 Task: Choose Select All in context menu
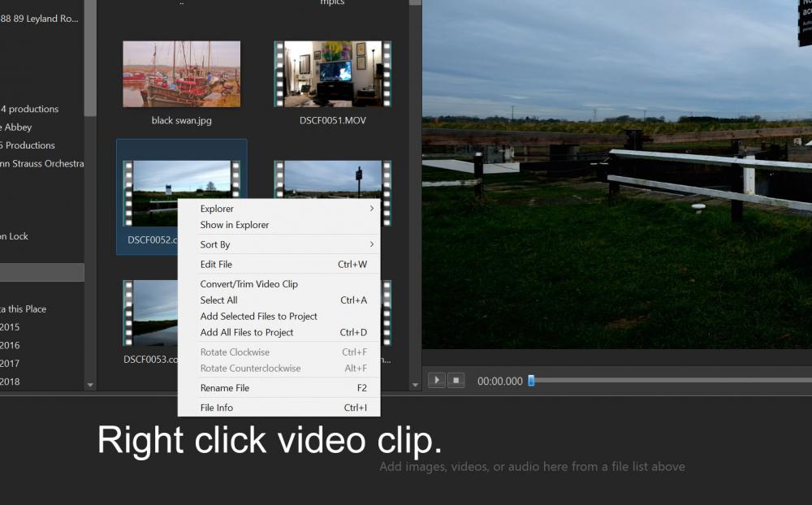(x=218, y=300)
